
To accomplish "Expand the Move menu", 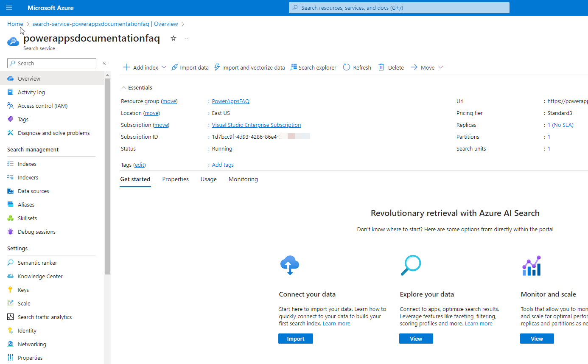I will pyautogui.click(x=427, y=67).
